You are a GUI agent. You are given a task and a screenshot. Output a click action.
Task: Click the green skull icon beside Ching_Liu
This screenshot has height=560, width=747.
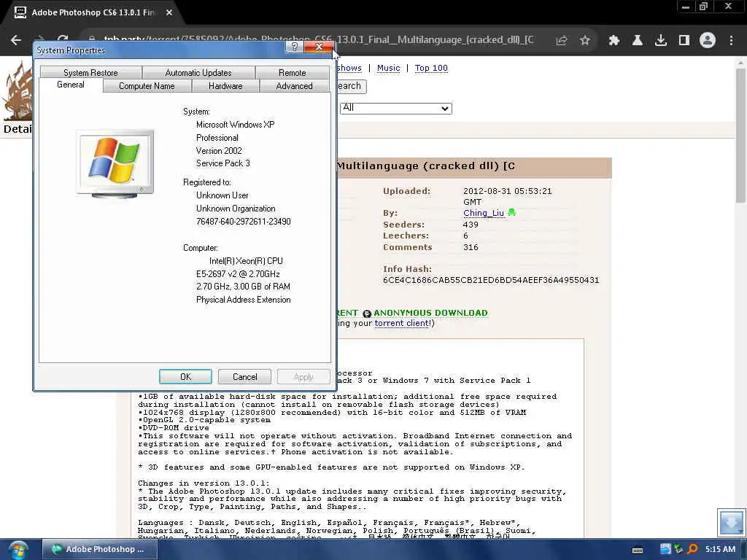(x=512, y=212)
